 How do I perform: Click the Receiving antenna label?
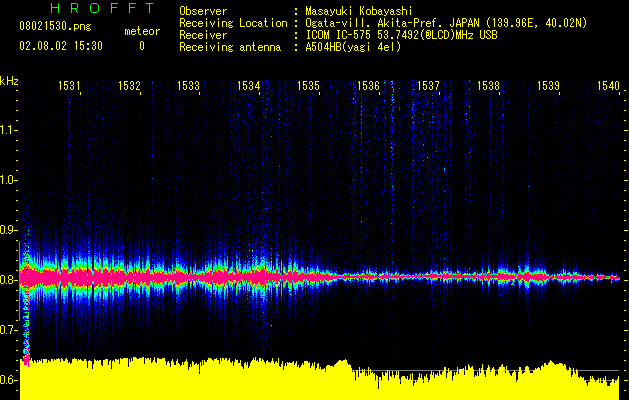[230, 47]
